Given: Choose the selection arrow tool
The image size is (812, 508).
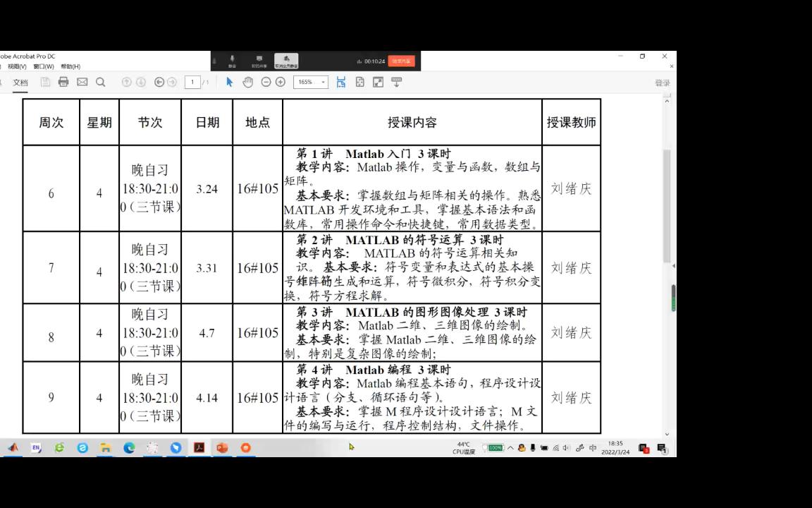Looking at the screenshot, I should point(228,82).
